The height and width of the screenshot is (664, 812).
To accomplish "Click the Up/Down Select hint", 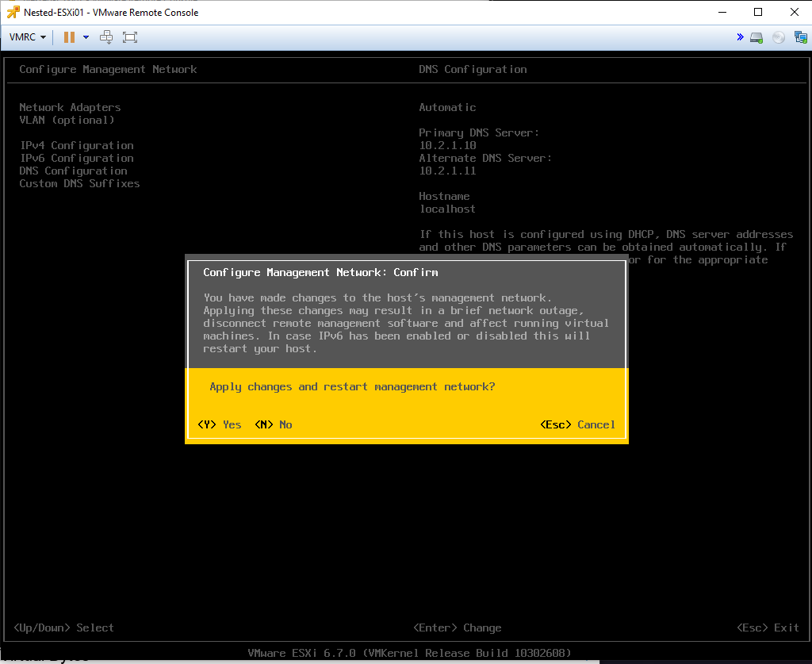I will tap(63, 628).
